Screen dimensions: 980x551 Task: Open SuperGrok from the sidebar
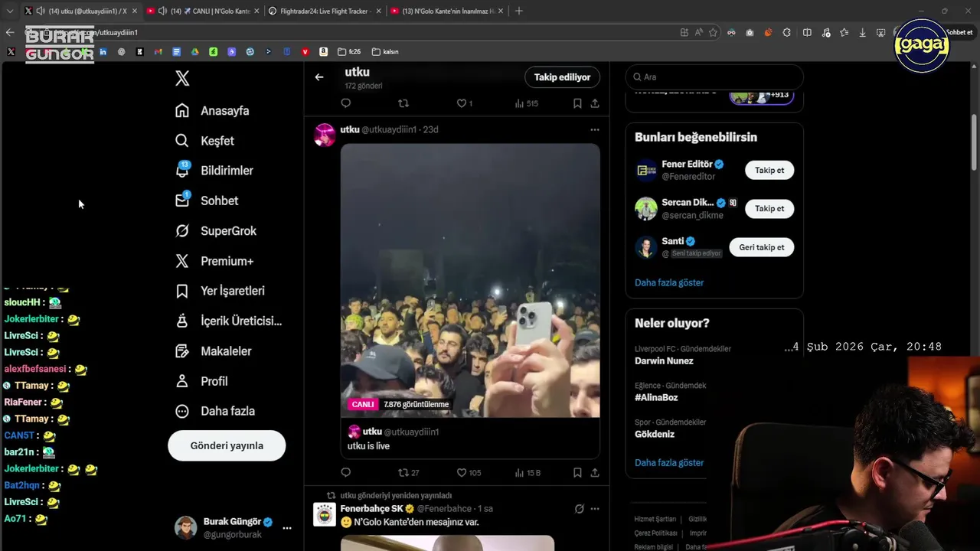pyautogui.click(x=215, y=230)
